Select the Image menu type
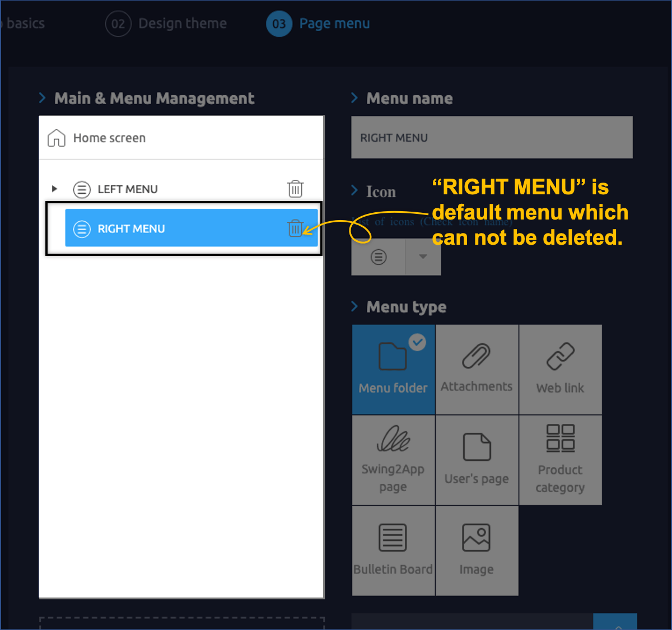 tap(477, 550)
